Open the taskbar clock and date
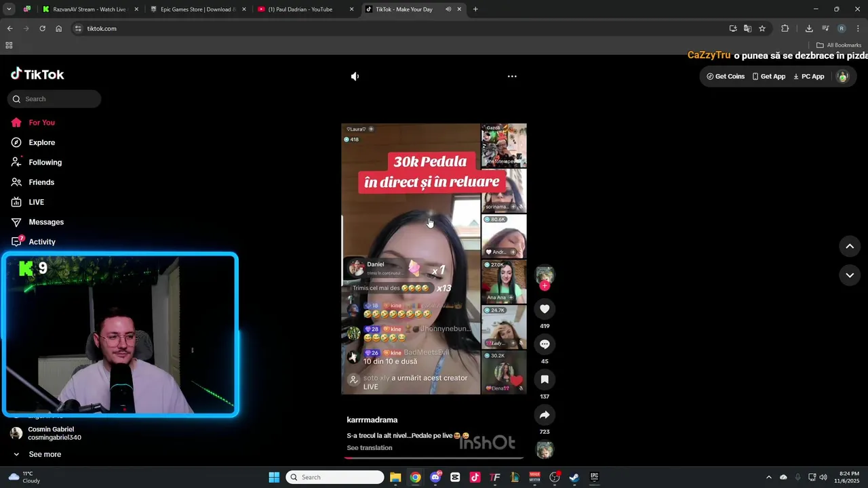 coord(848,477)
